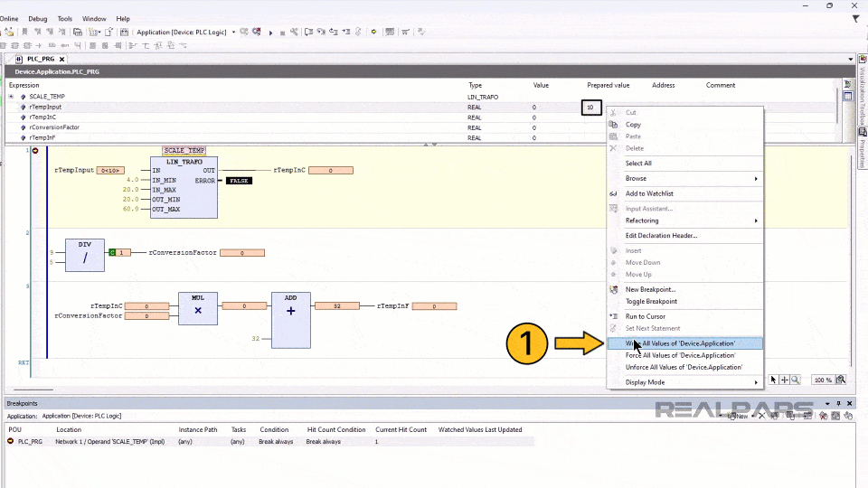Pin the Breakpoints panel with the pushpin icon
The width and height of the screenshot is (868, 488).
(839, 403)
